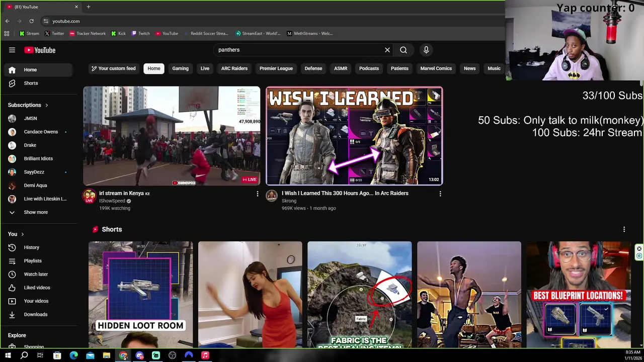
Task: Select the ARC Raiders filter chip
Action: pyautogui.click(x=234, y=68)
